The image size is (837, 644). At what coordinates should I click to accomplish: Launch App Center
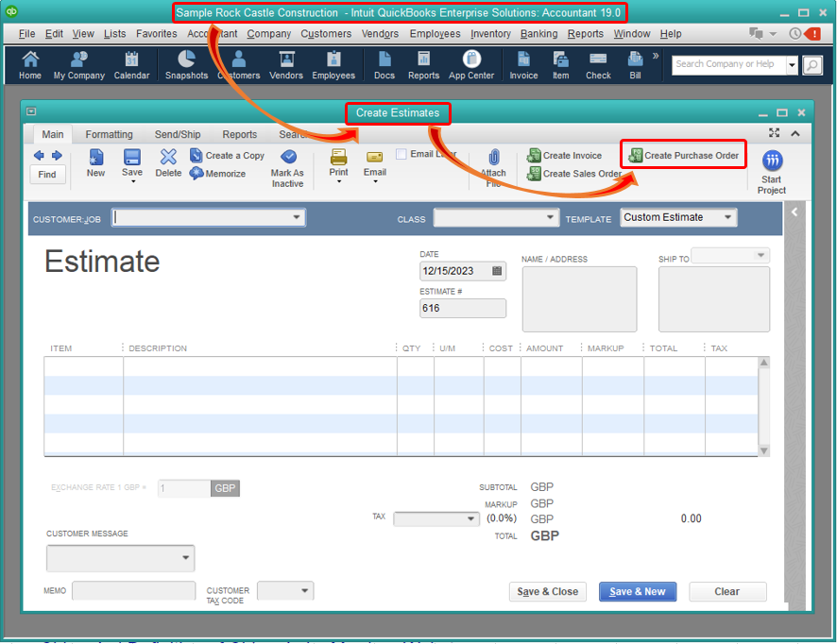point(471,64)
